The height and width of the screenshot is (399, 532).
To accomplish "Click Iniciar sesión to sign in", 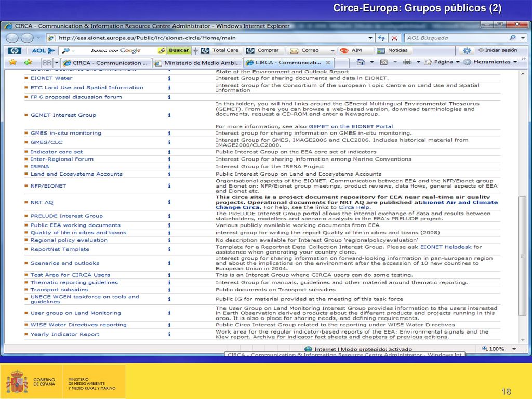I will click(498, 50).
